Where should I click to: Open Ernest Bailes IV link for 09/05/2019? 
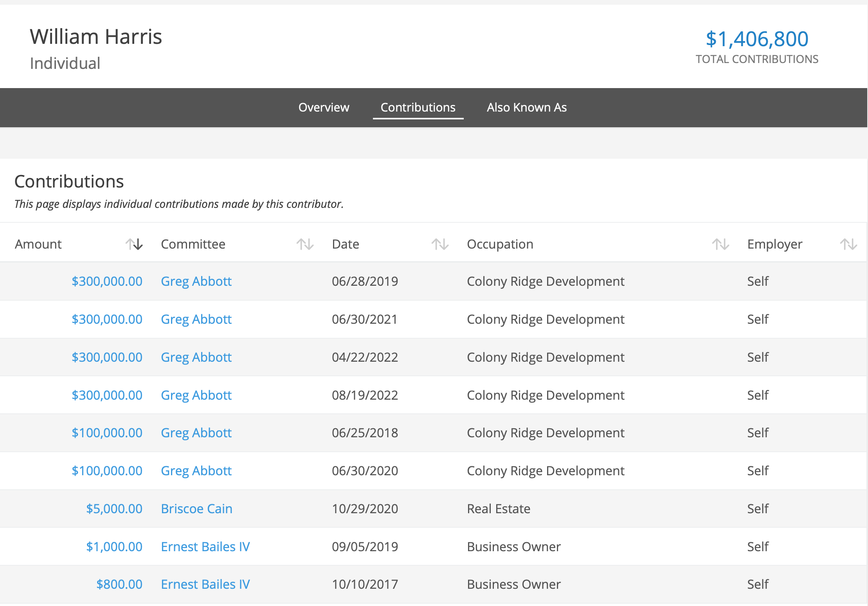pyautogui.click(x=205, y=546)
